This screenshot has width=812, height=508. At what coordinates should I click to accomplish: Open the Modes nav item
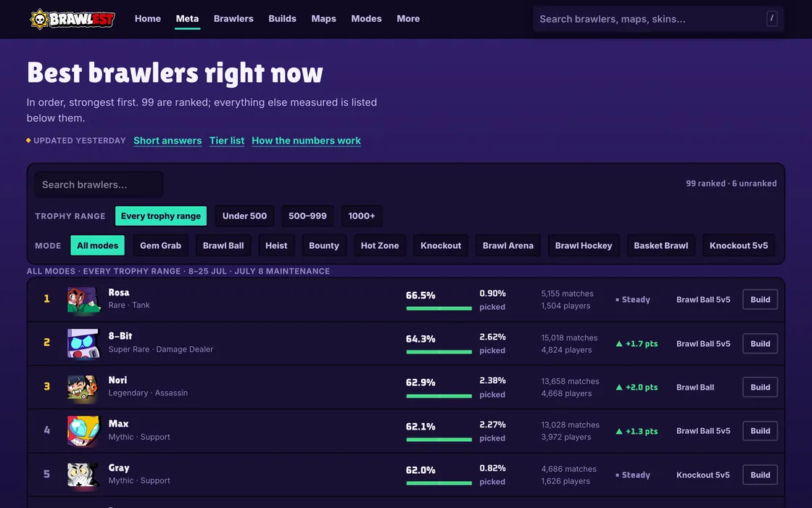366,19
